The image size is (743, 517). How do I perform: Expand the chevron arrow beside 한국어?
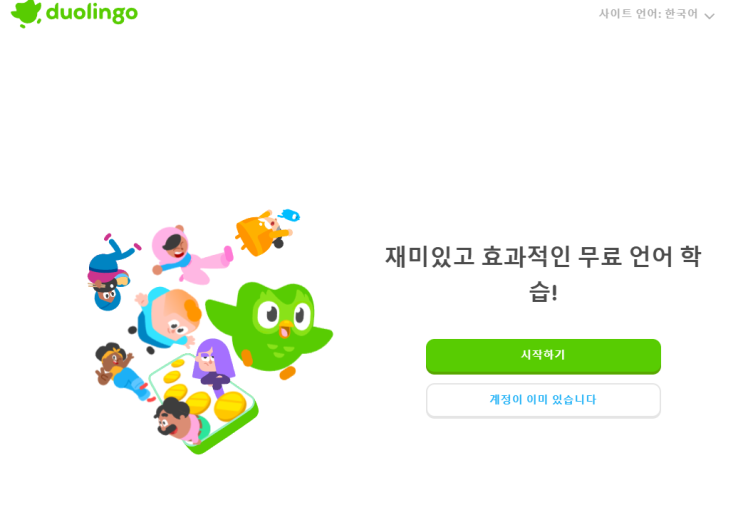[709, 16]
